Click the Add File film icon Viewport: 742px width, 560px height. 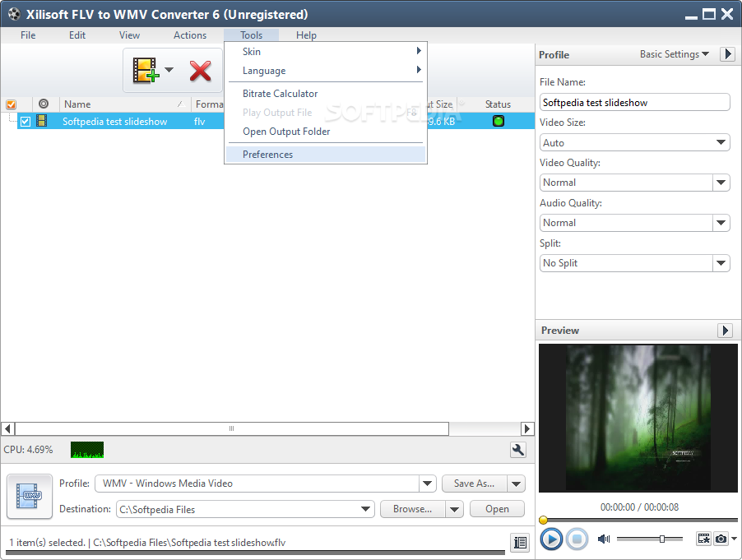tap(145, 71)
